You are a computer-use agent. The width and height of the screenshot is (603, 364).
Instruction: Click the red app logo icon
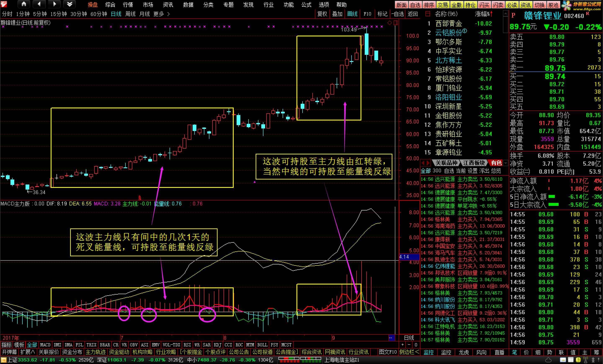4,4
